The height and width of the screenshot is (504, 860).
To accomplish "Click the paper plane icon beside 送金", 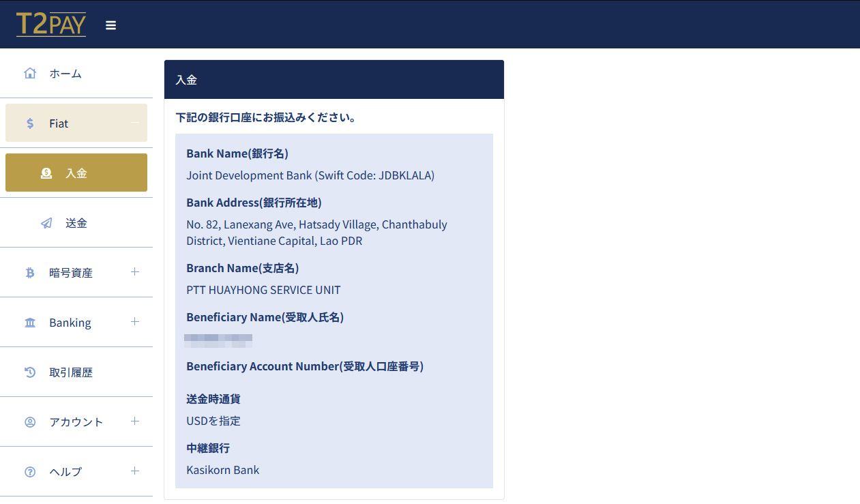I will pos(46,223).
